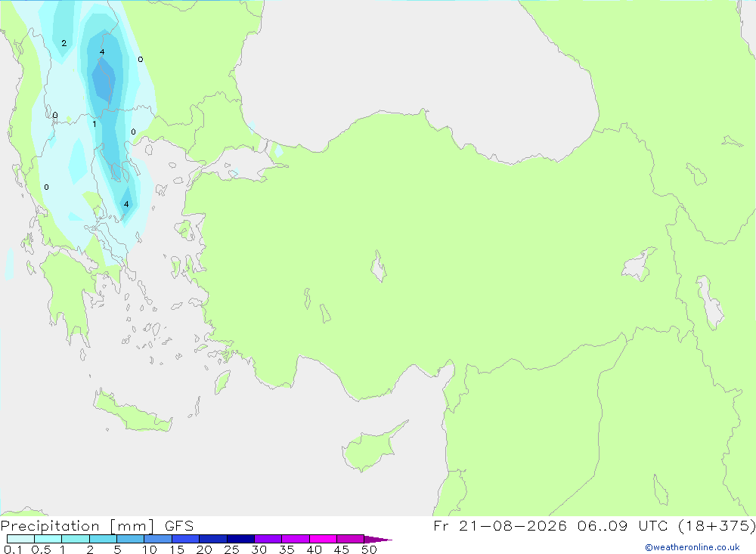This screenshot has height=554, width=756.
Task: Click the 15–20 mm legend swatch
Action: pyautogui.click(x=186, y=539)
